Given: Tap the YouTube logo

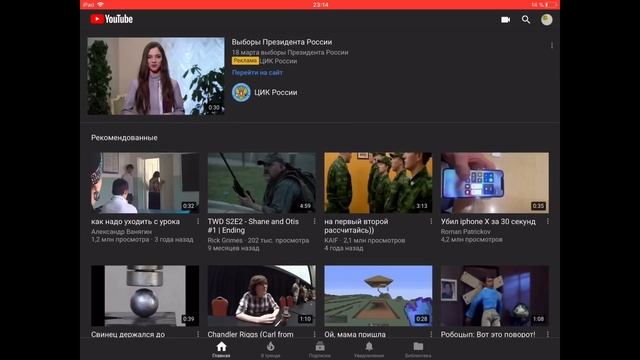Looking at the screenshot, I should click(x=111, y=19).
